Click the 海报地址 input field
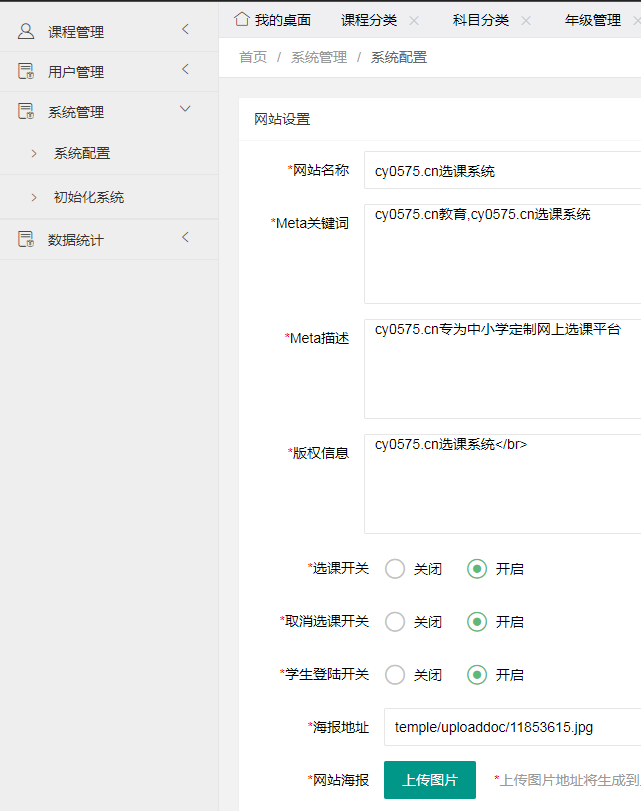 (512, 727)
